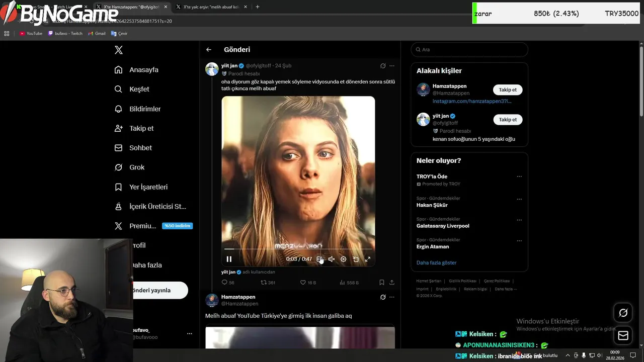Click the video progress bar
644x362 pixels.
click(298, 249)
